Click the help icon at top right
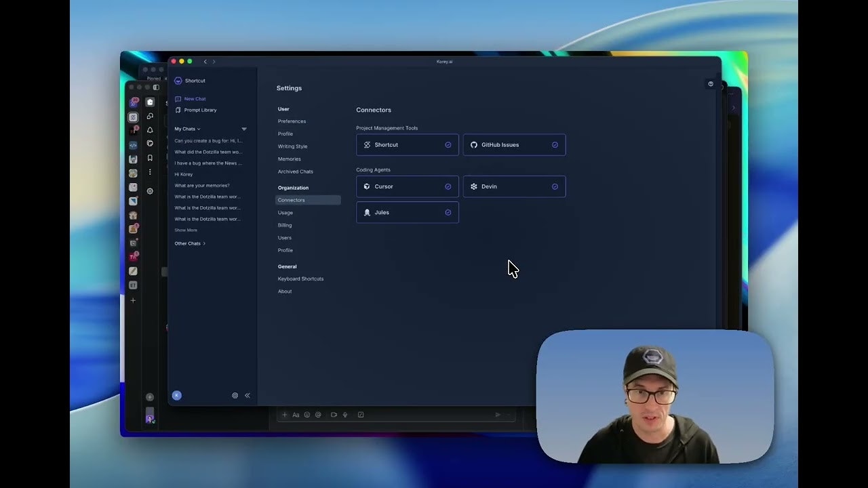 (x=711, y=84)
